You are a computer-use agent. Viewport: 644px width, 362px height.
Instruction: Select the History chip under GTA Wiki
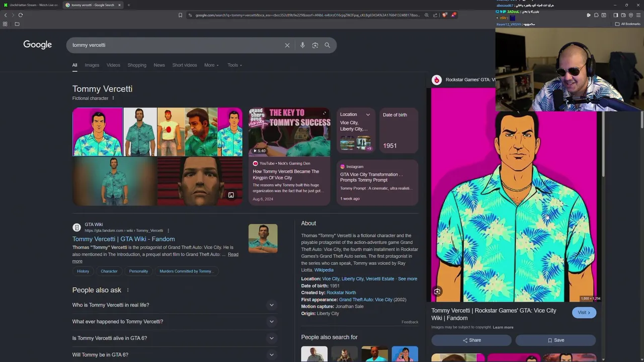pos(83,271)
